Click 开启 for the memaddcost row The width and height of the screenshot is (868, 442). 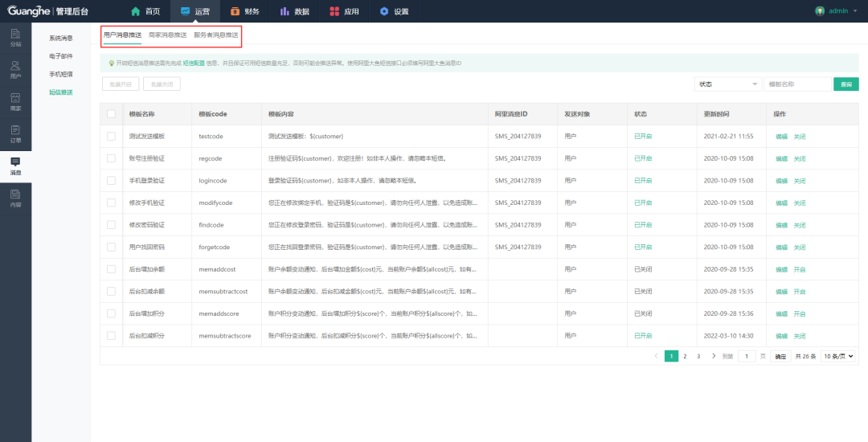(x=800, y=269)
